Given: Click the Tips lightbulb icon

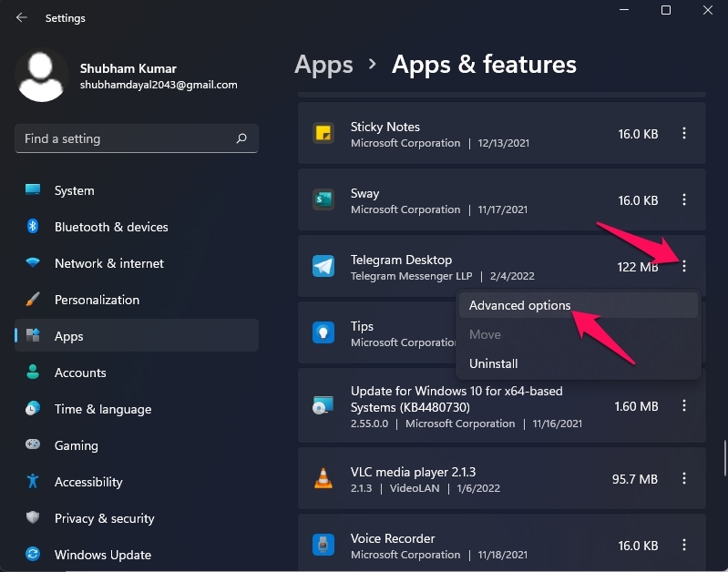Looking at the screenshot, I should pyautogui.click(x=323, y=332).
